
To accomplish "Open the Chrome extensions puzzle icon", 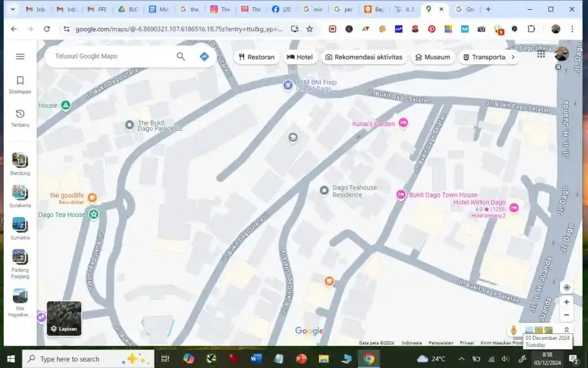I will point(531,29).
